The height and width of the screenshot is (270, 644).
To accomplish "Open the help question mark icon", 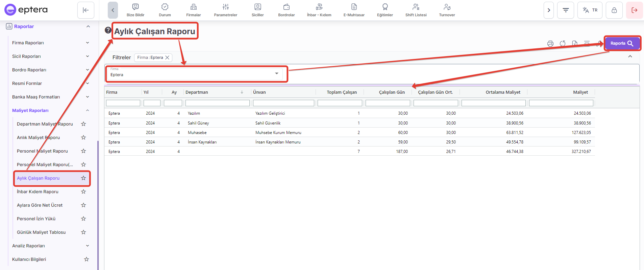I will click(108, 30).
